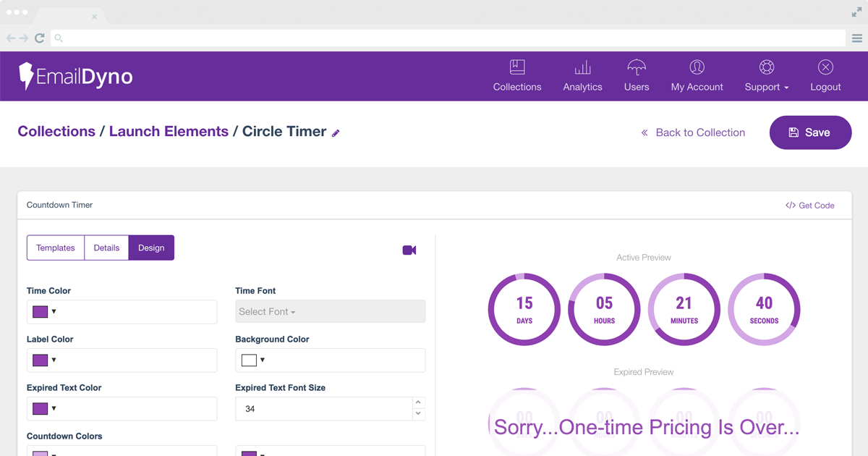Open the Time Color picker dropdown
868x456 pixels.
pos(45,312)
